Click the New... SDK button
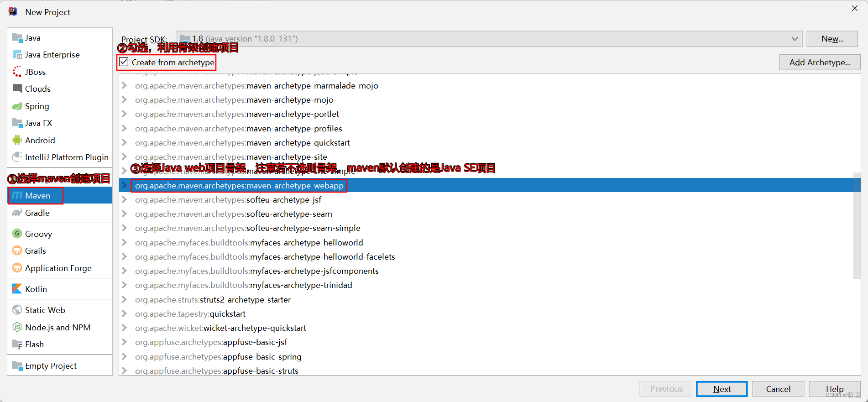This screenshot has height=402, width=868. click(832, 39)
